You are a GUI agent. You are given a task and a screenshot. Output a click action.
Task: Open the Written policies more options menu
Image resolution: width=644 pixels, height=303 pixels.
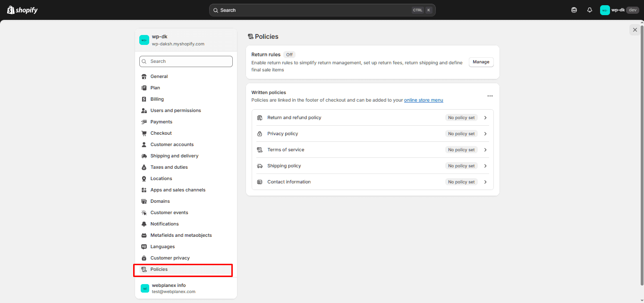(x=490, y=95)
